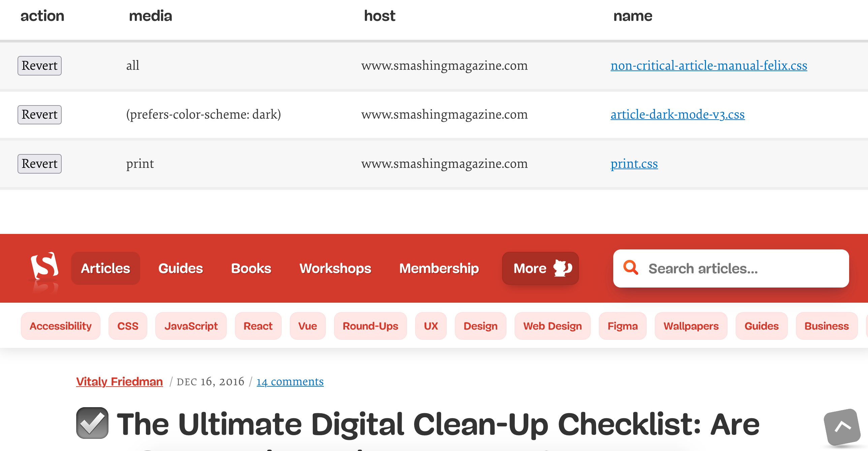Image resolution: width=868 pixels, height=451 pixels.
Task: Select the React topic tag
Action: tap(258, 326)
